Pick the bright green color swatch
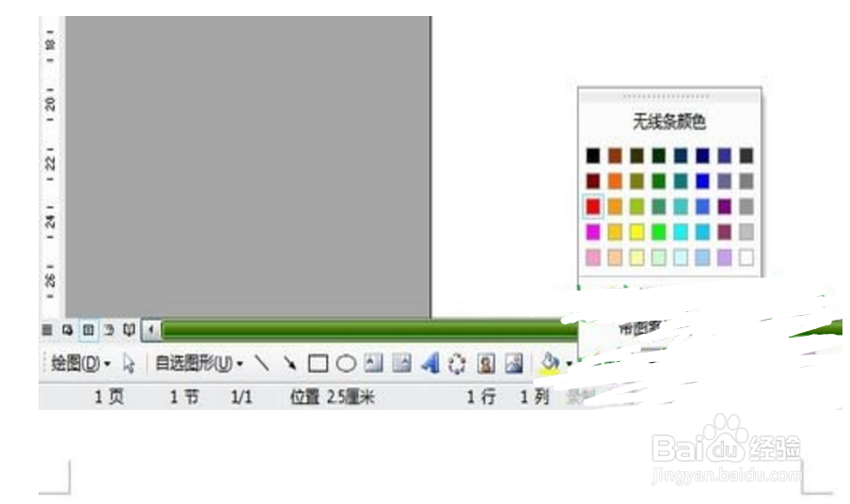 (x=658, y=232)
